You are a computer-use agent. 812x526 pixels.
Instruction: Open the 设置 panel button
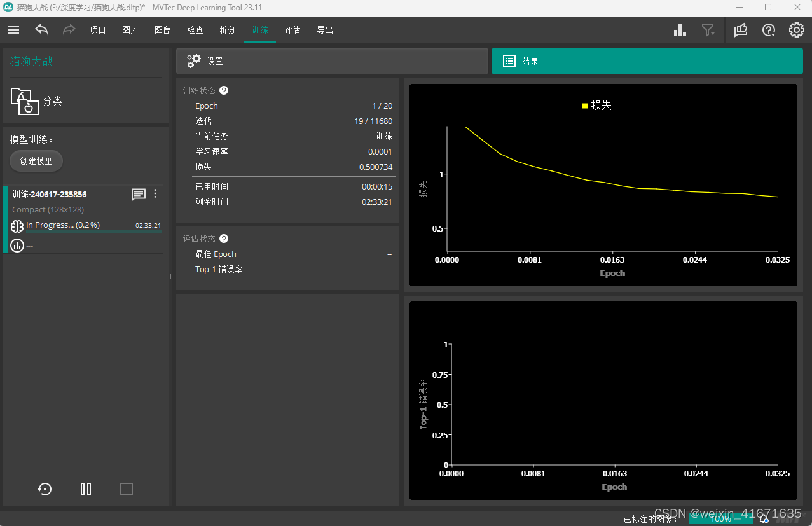tap(332, 61)
